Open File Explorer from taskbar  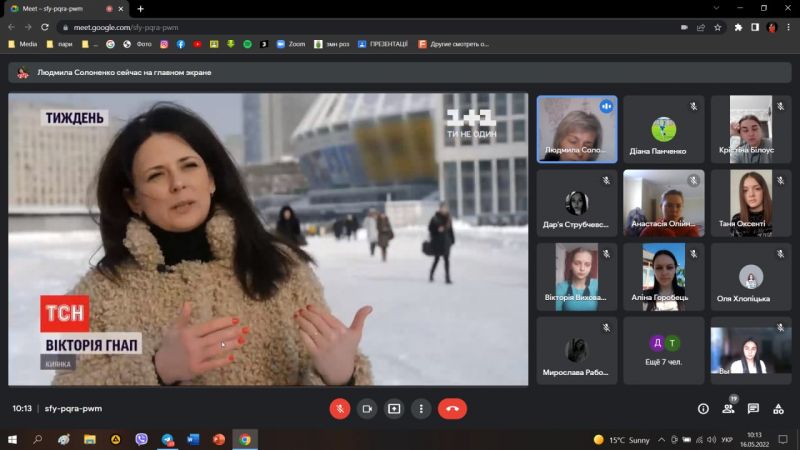tap(90, 439)
